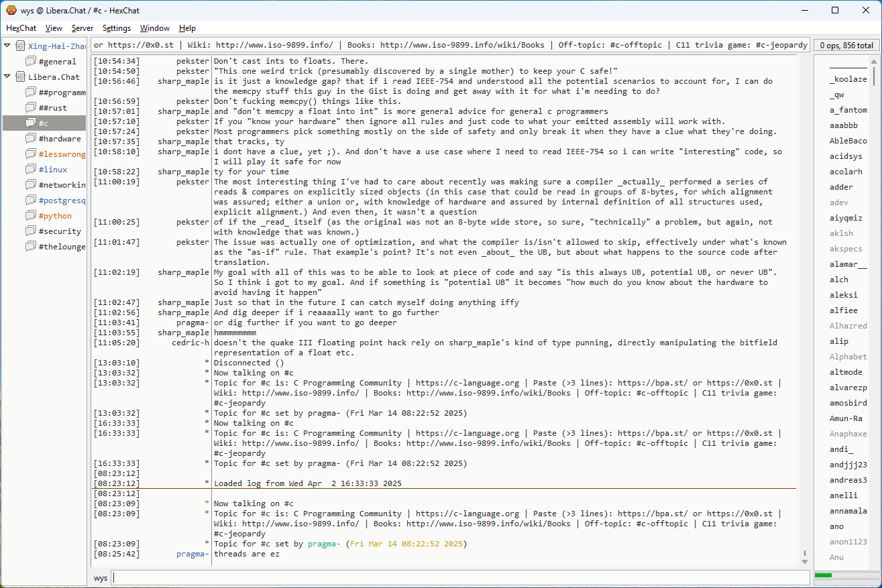Open the Settings menu
Image resolution: width=882 pixels, height=588 pixels.
click(x=117, y=28)
